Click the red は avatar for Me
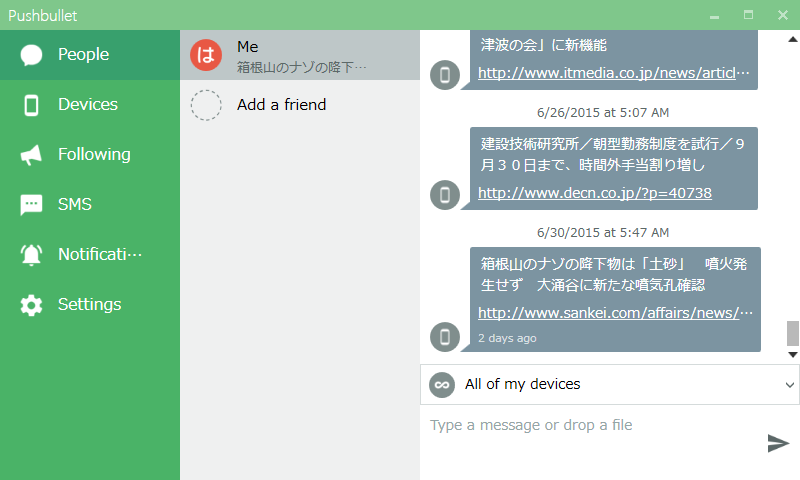Screen dimensions: 800x480 pyautogui.click(x=206, y=55)
